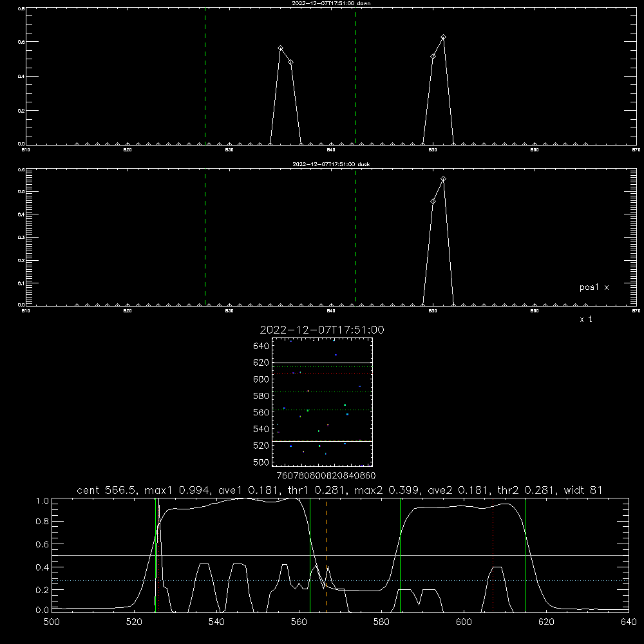Screen dimensions: 644x644
Task: Click the dawn plot's highest diamond marker near 851
Action: (443, 37)
